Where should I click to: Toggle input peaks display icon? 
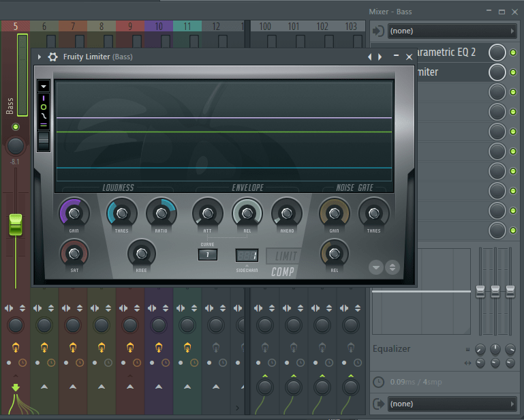[44, 98]
